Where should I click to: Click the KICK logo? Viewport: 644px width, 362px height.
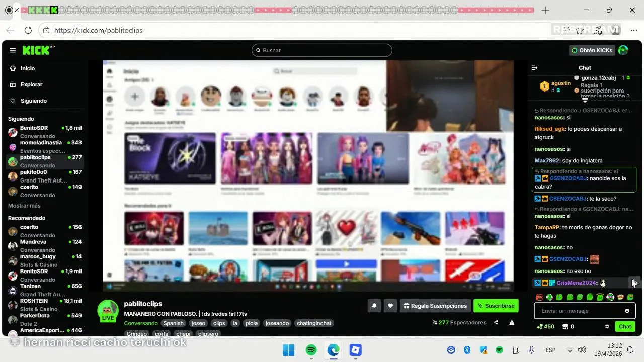coord(39,50)
